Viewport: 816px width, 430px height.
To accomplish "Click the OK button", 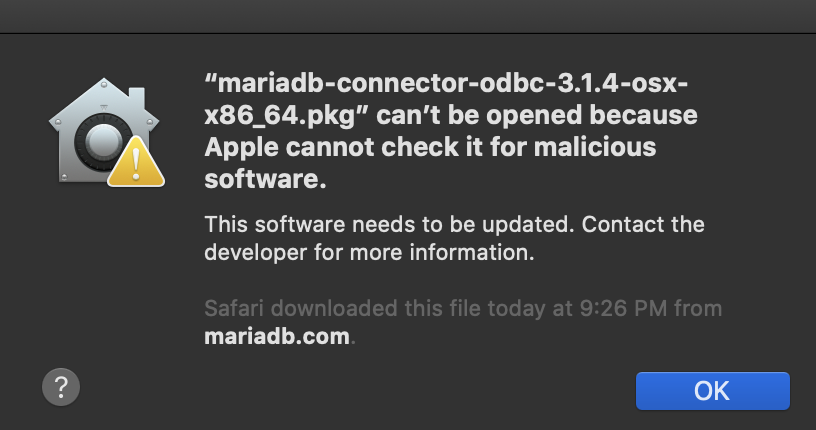I will 712,390.
